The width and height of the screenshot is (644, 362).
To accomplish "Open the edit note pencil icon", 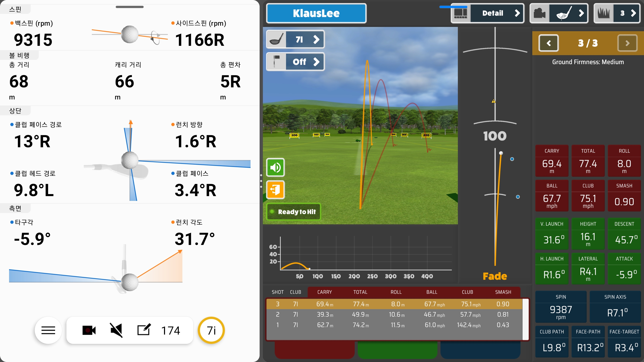I will [x=144, y=330].
